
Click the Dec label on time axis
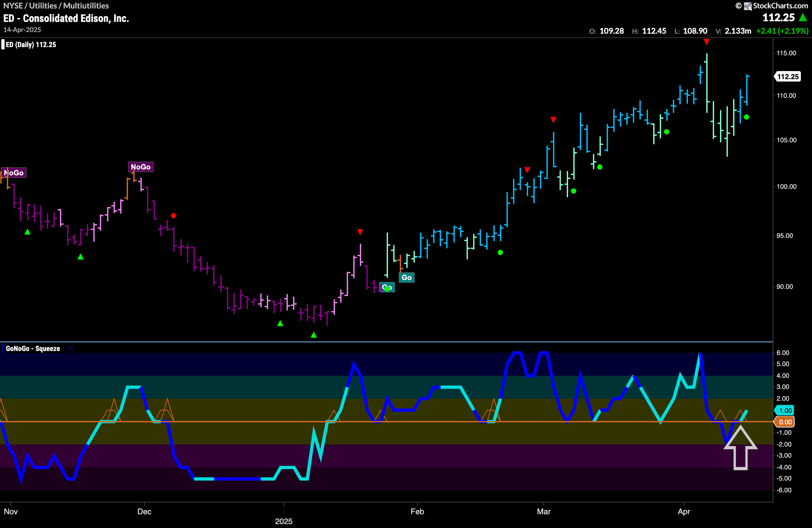click(x=144, y=511)
